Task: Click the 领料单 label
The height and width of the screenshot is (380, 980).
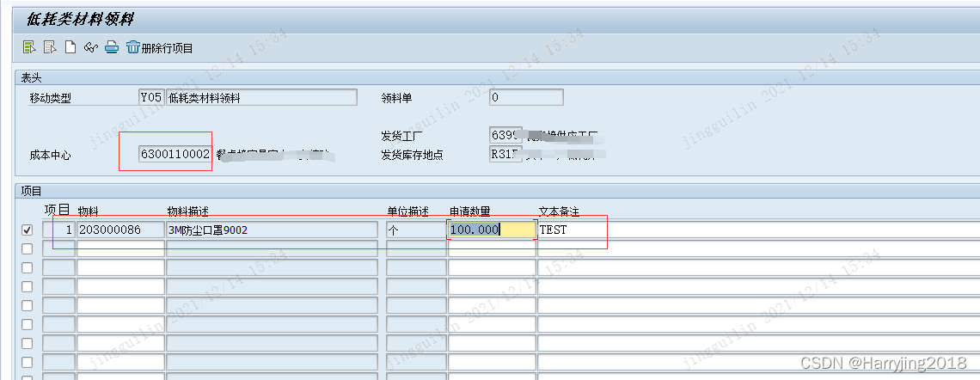Action: pos(396,98)
